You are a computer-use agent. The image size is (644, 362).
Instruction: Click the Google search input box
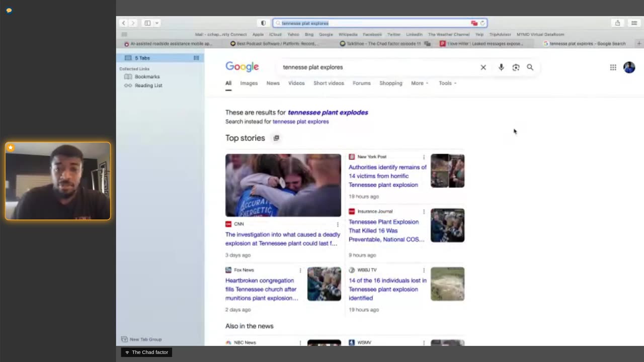pos(377,67)
